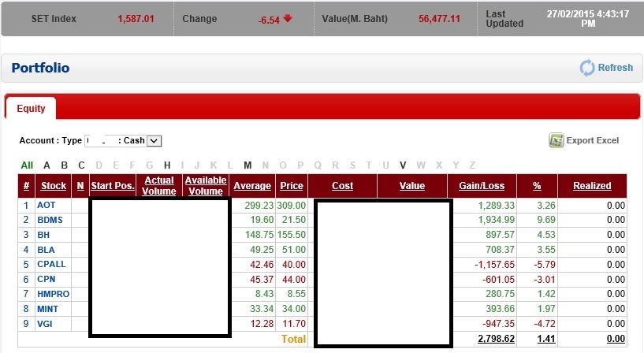Screen dimensions: 644x353
Task: Click BDMS gain value 1,934.99
Action: 496,220
